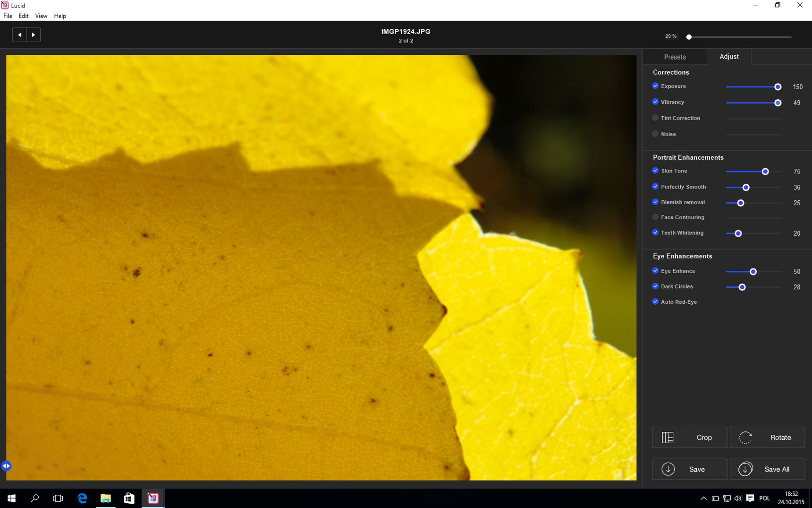
Task: Click the zoom slider handle
Action: pos(689,37)
